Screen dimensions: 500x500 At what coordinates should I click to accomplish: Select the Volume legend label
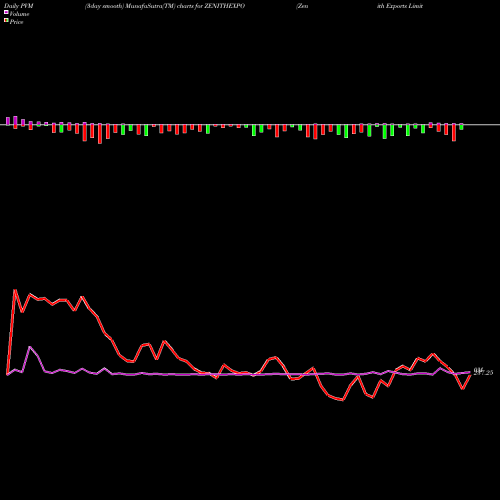19,14
